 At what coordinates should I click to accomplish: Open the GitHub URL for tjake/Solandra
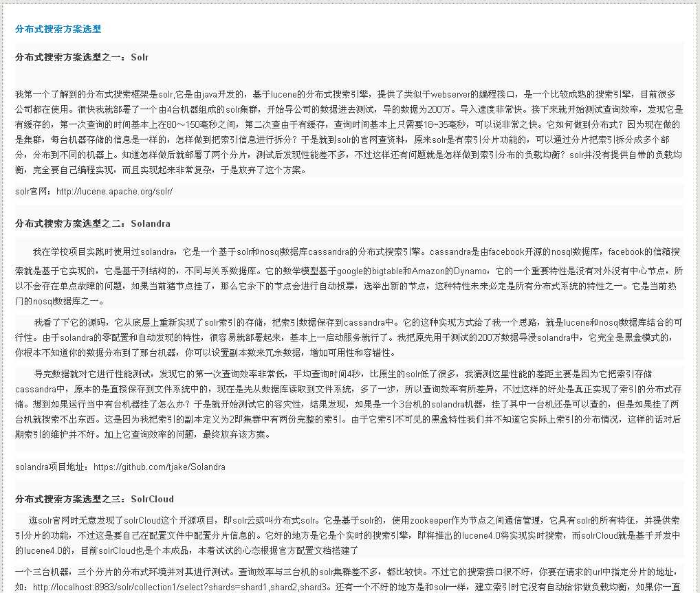160,467
